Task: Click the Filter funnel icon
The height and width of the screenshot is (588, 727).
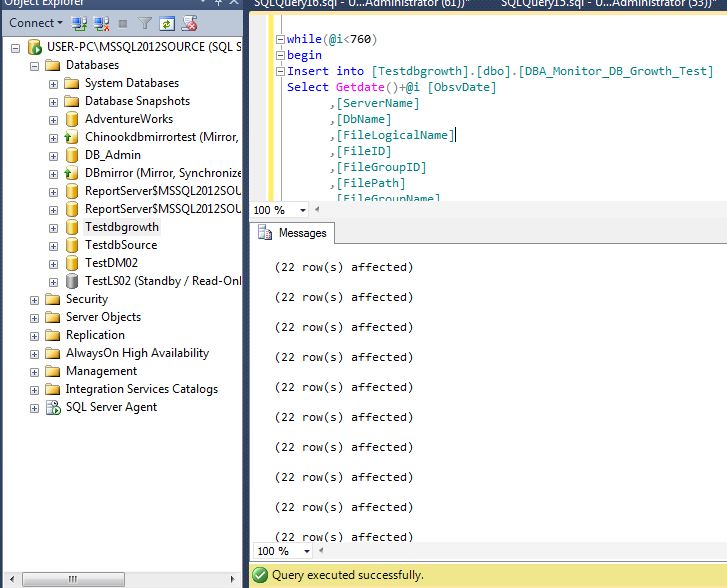Action: (x=145, y=23)
